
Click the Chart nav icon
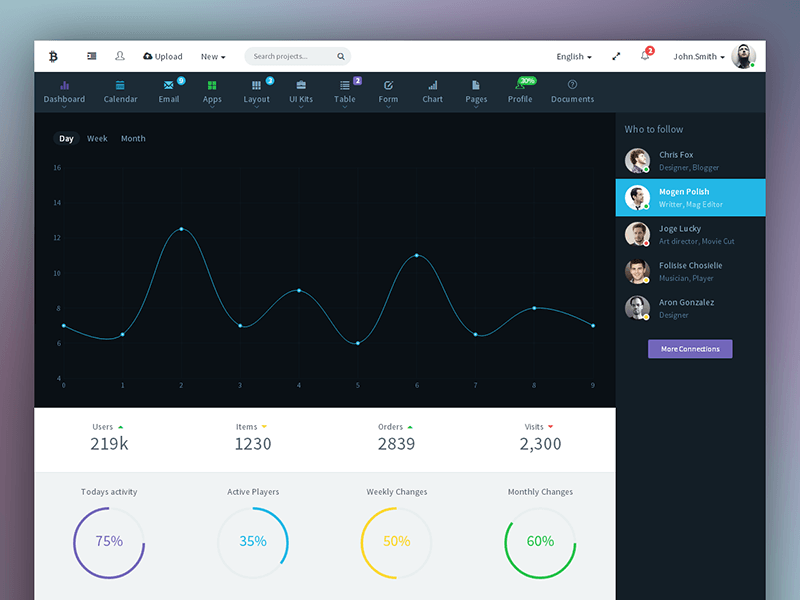pyautogui.click(x=432, y=86)
